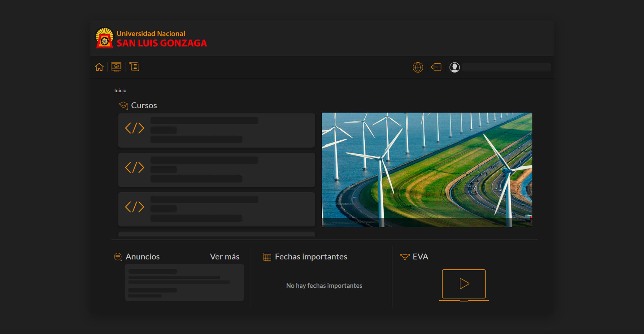This screenshot has width=644, height=334.
Task: Click the Home icon in the navigation bar
Action: coord(99,67)
